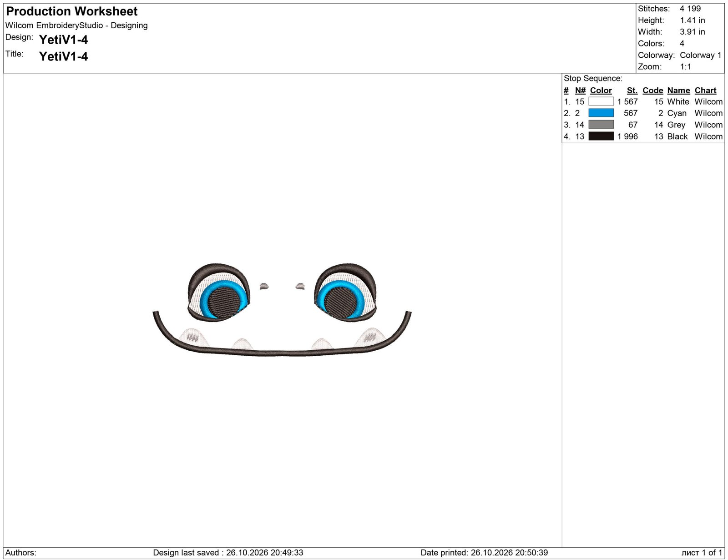Viewport: 728px width, 560px height.
Task: Click the White thread color swatch
Action: click(601, 101)
